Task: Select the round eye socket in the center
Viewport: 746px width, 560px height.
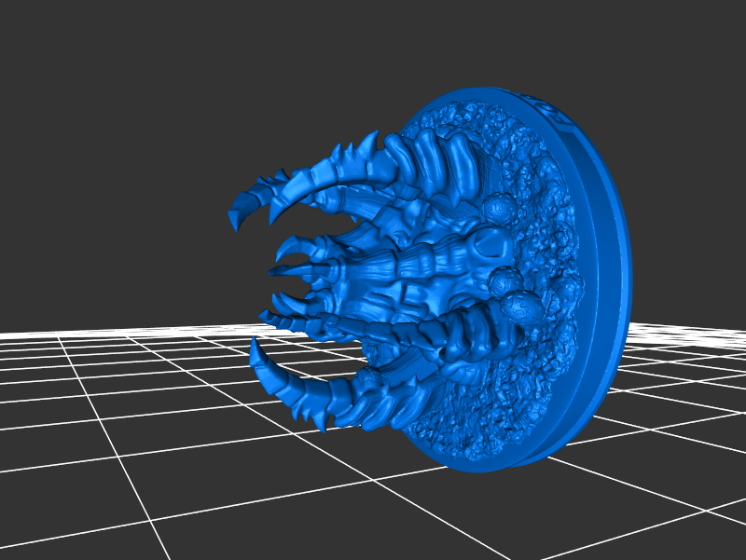Action: [485, 244]
